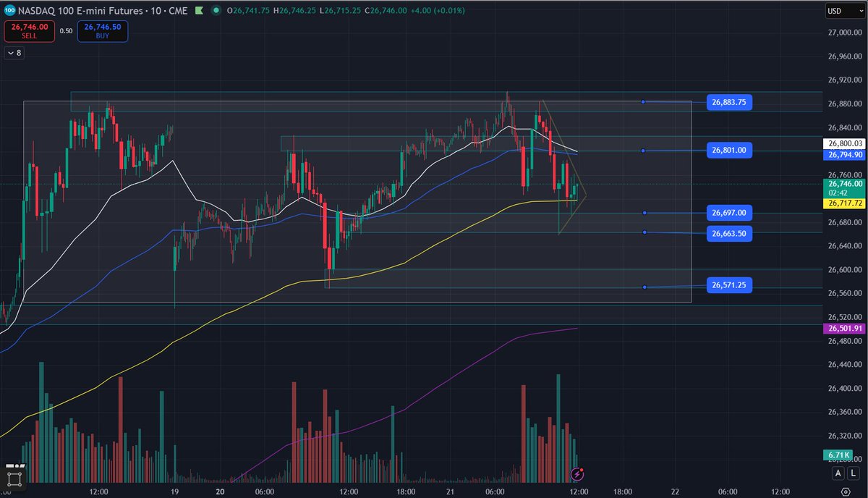
Task: Click the green 6.71K volume tag
Action: (837, 455)
